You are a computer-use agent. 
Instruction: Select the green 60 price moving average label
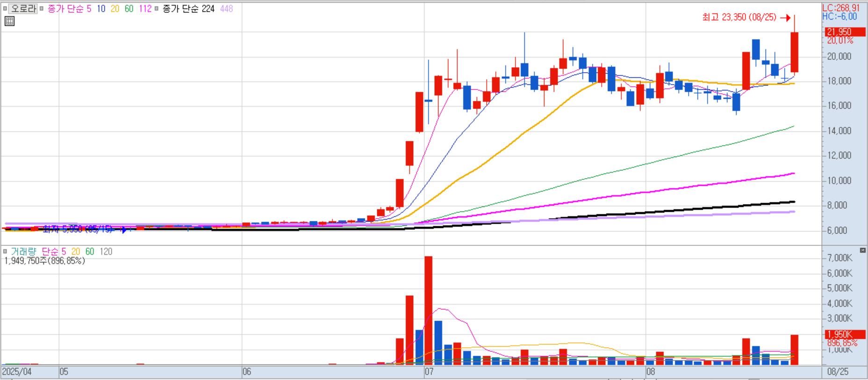[129, 8]
